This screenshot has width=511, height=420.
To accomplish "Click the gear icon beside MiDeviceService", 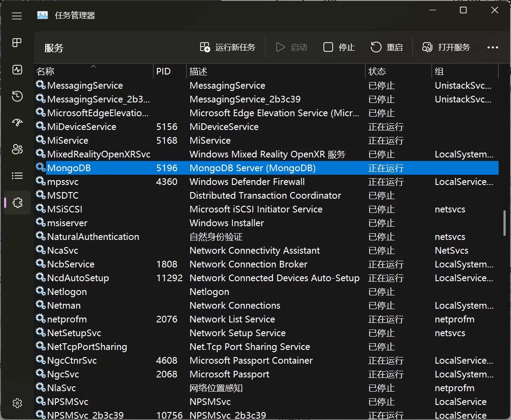I will [40, 126].
